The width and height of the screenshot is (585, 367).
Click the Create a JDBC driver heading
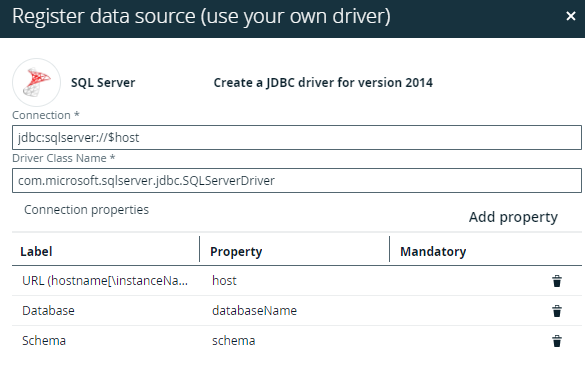(323, 82)
